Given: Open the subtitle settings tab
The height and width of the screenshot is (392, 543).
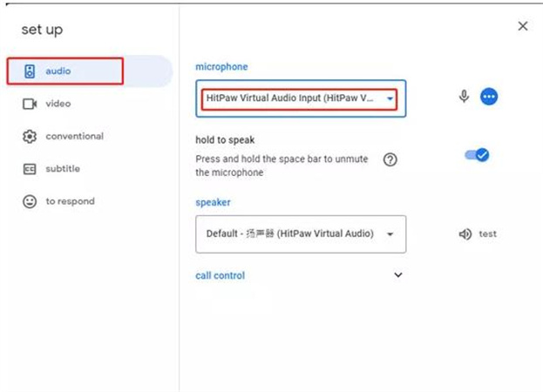Looking at the screenshot, I should pos(63,169).
